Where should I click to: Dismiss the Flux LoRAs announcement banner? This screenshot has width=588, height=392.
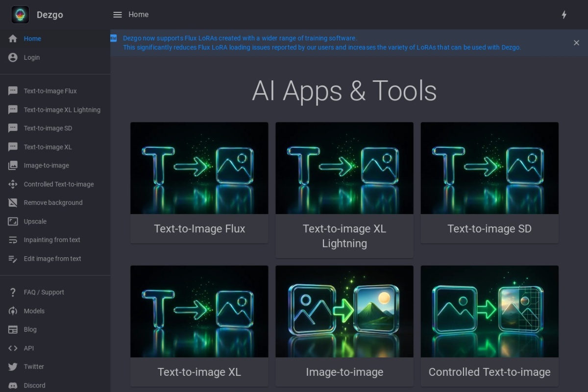(576, 43)
